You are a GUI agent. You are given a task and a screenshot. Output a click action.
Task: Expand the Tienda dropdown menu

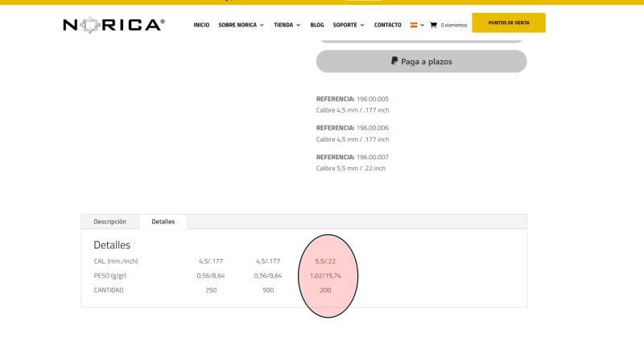pos(287,25)
